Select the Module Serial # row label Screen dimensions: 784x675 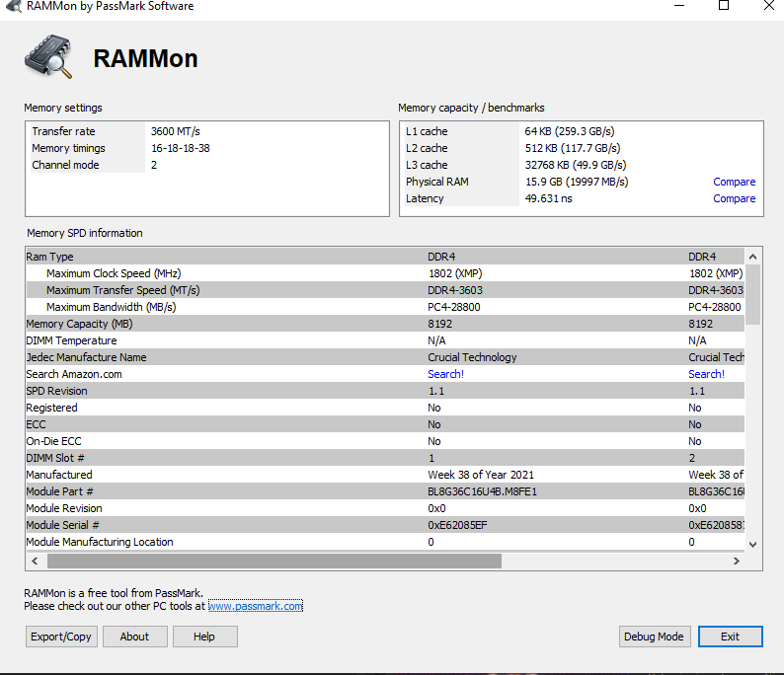62,525
